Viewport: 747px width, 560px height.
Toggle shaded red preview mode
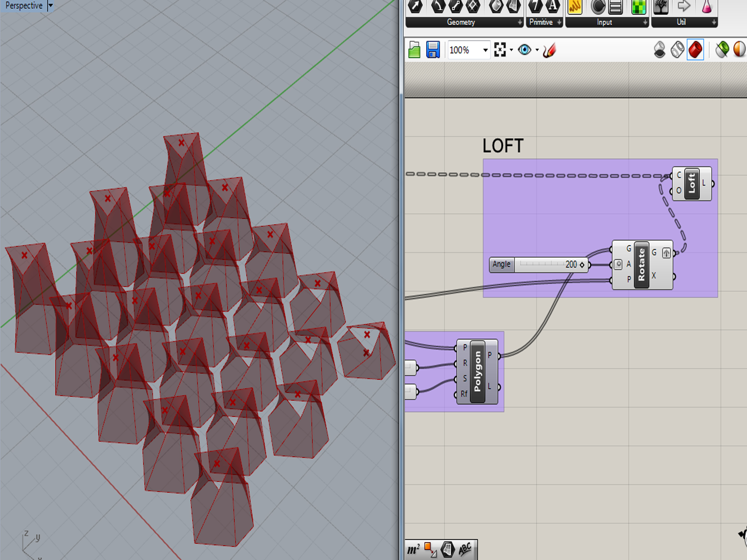click(x=695, y=50)
